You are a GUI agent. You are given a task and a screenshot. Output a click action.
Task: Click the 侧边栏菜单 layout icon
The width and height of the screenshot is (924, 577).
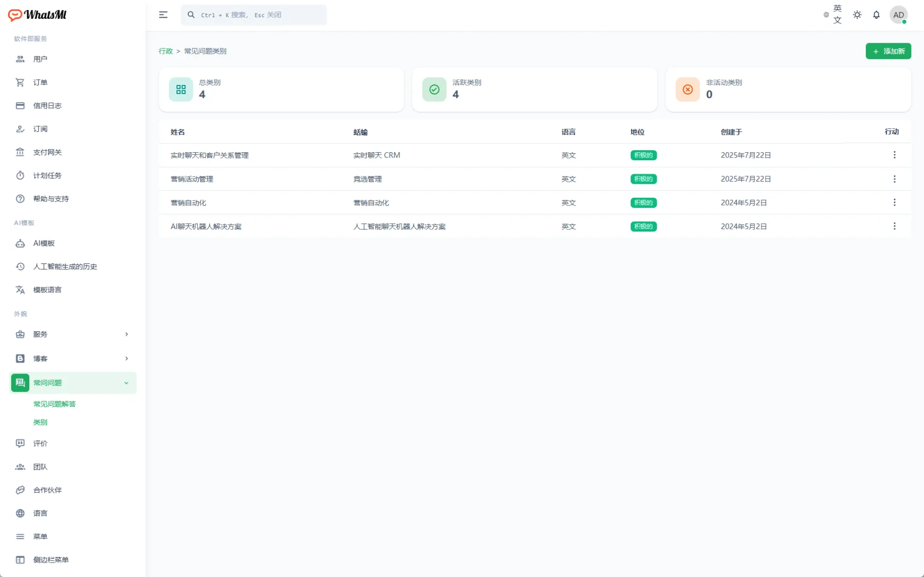tap(20, 560)
